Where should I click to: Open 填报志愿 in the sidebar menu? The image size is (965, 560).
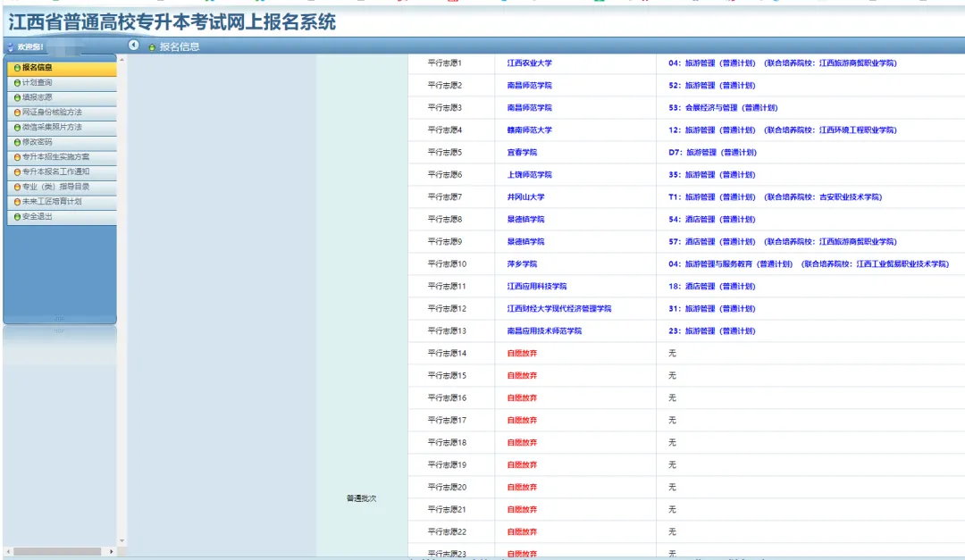coord(62,97)
